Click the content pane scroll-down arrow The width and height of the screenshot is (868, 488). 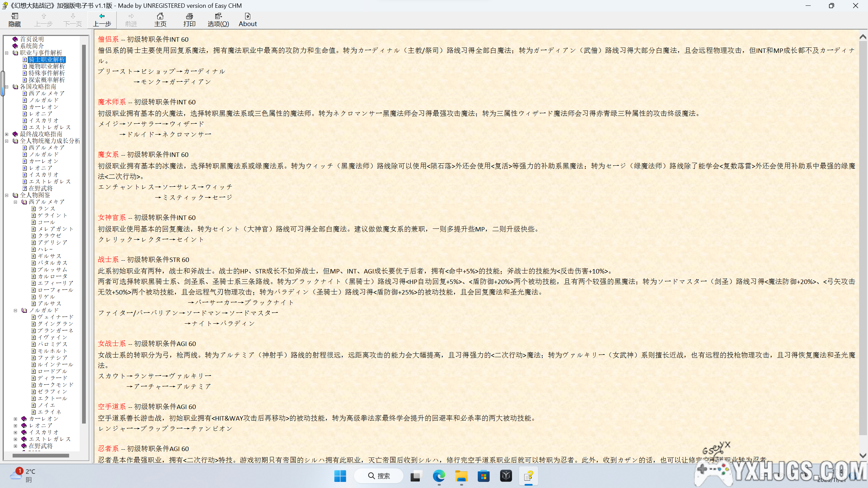[x=863, y=456]
